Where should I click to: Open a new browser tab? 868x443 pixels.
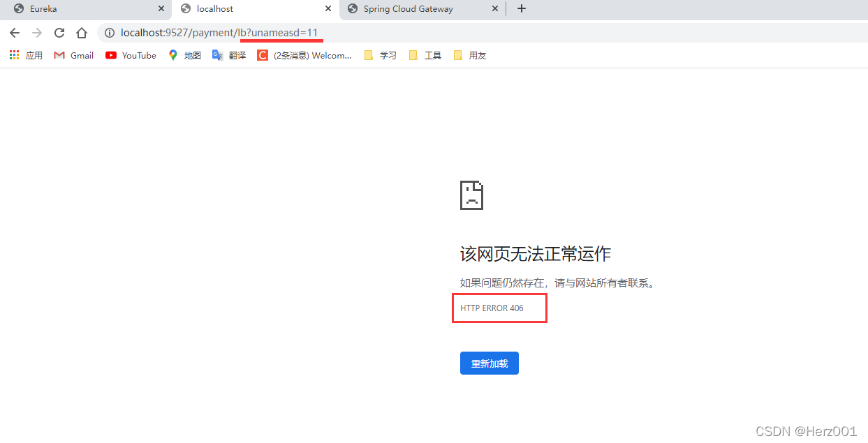click(x=521, y=9)
